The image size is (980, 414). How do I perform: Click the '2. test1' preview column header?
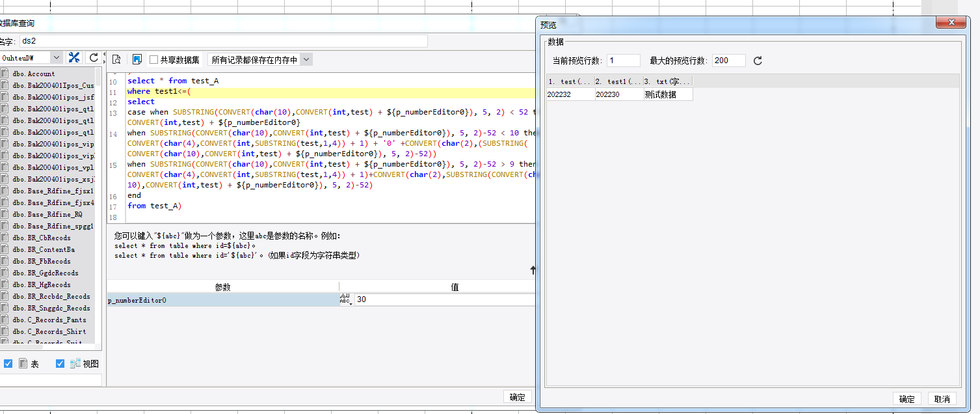coord(619,81)
